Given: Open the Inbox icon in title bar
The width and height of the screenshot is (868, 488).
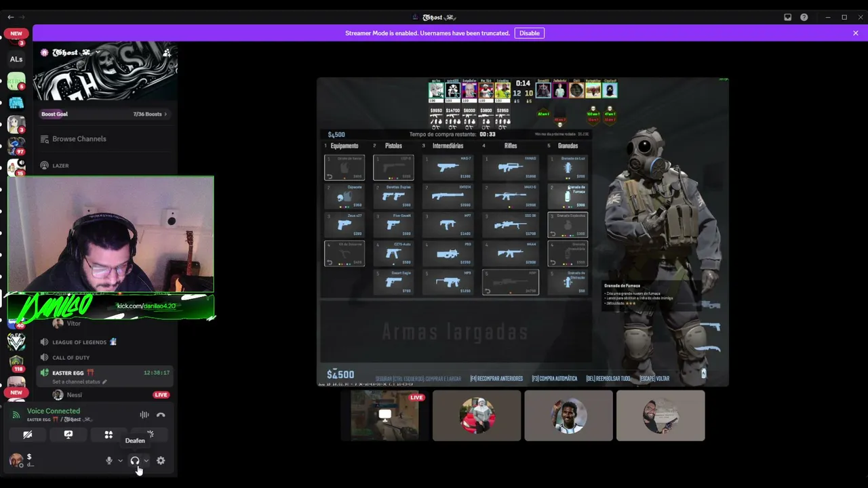Looking at the screenshot, I should 788,17.
